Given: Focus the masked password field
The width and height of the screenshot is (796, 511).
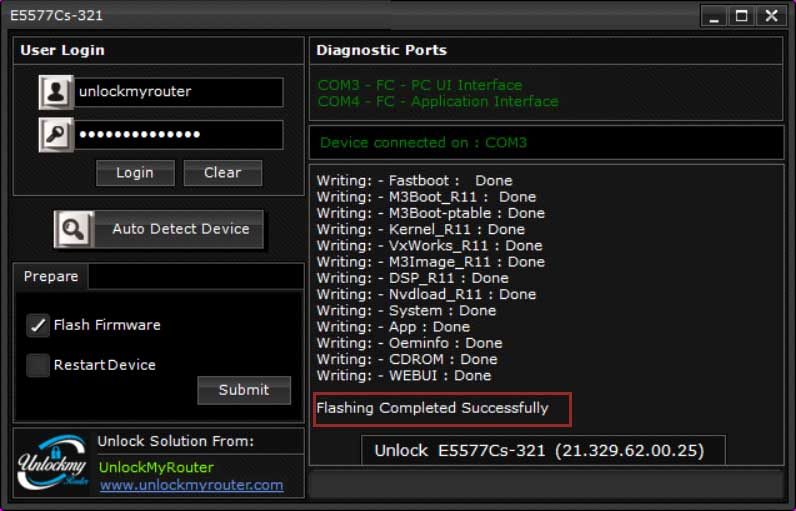Looking at the screenshot, I should 179,135.
